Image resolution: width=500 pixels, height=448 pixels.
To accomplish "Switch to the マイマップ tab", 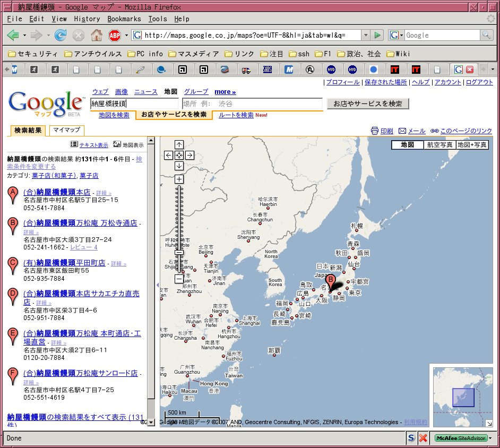I will tap(67, 130).
